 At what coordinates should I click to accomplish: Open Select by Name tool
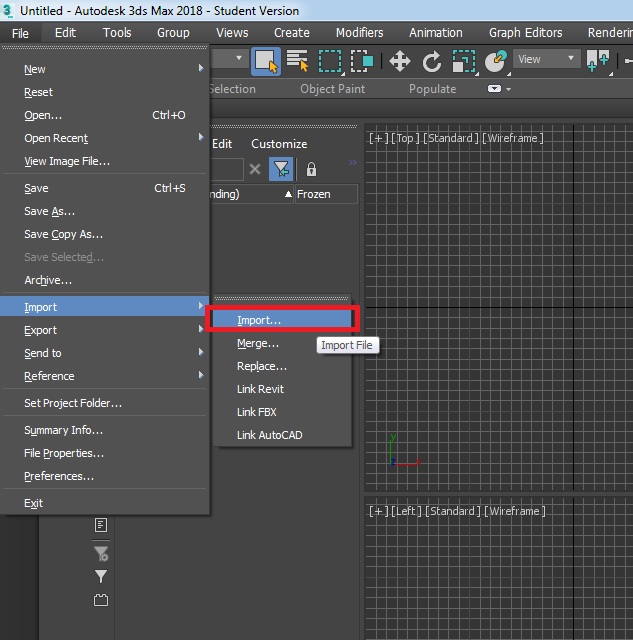(x=298, y=61)
